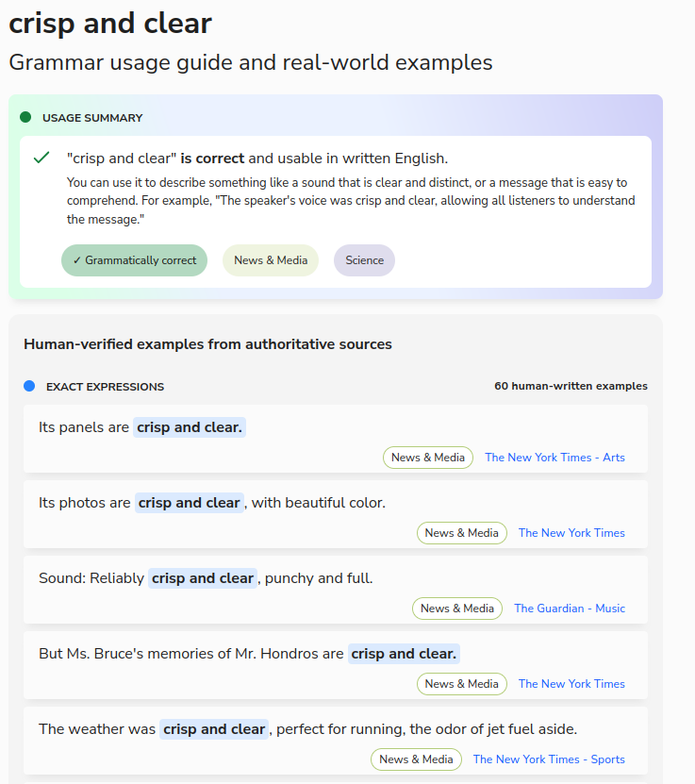Screen dimensions: 695x784
Task: Select the Science category pill
Action: [x=364, y=260]
